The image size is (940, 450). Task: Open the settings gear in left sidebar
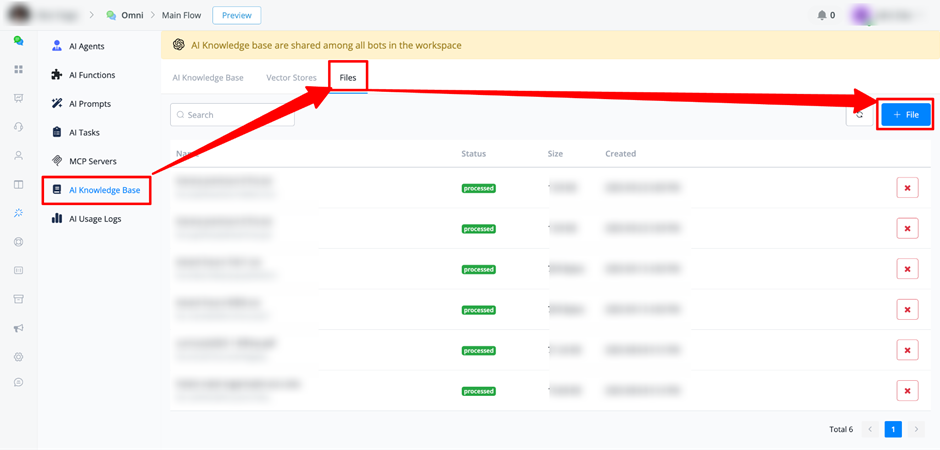click(x=18, y=356)
